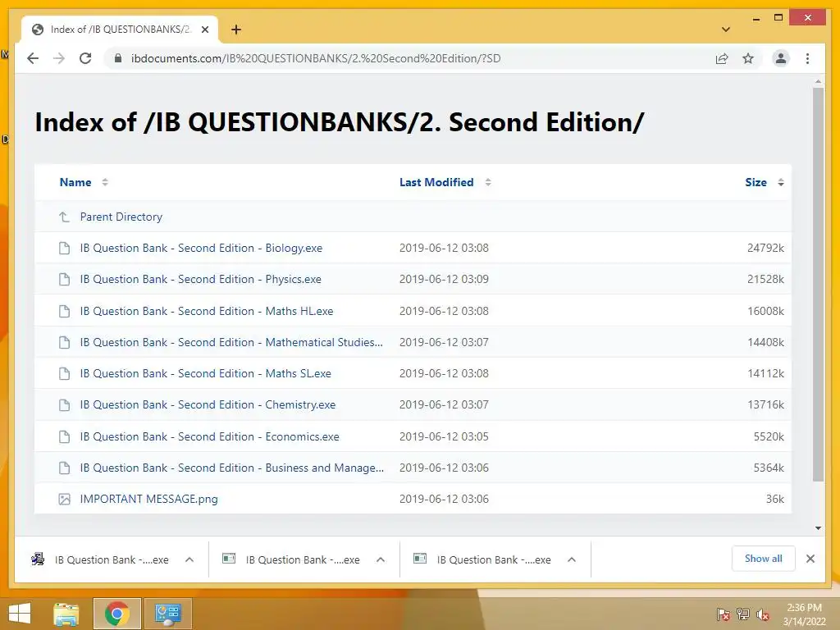This screenshot has width=840, height=630.
Task: Share this page via the share icon
Action: point(722,58)
